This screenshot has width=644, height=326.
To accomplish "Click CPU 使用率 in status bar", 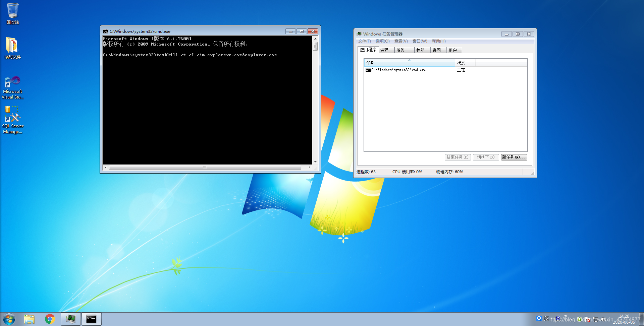I will (x=407, y=172).
